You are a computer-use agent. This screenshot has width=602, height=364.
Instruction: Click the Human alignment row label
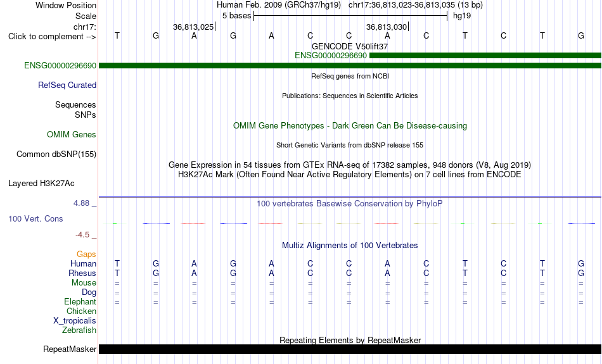click(x=83, y=264)
